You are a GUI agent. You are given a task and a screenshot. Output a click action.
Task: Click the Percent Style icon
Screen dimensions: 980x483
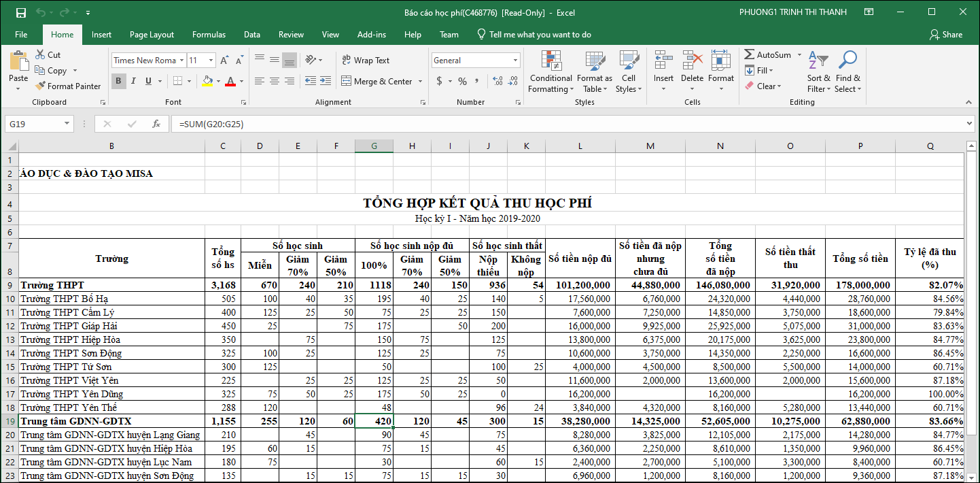point(462,82)
